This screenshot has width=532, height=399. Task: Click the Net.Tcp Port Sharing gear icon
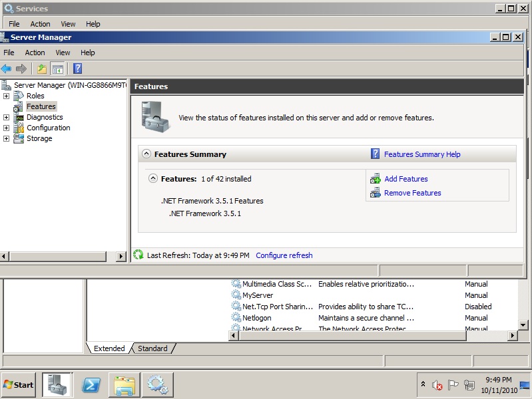coord(236,306)
